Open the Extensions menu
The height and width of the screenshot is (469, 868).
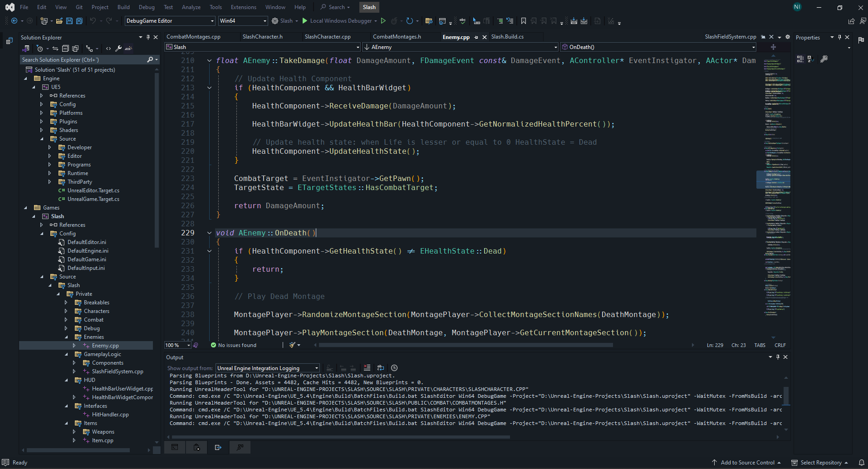click(243, 7)
